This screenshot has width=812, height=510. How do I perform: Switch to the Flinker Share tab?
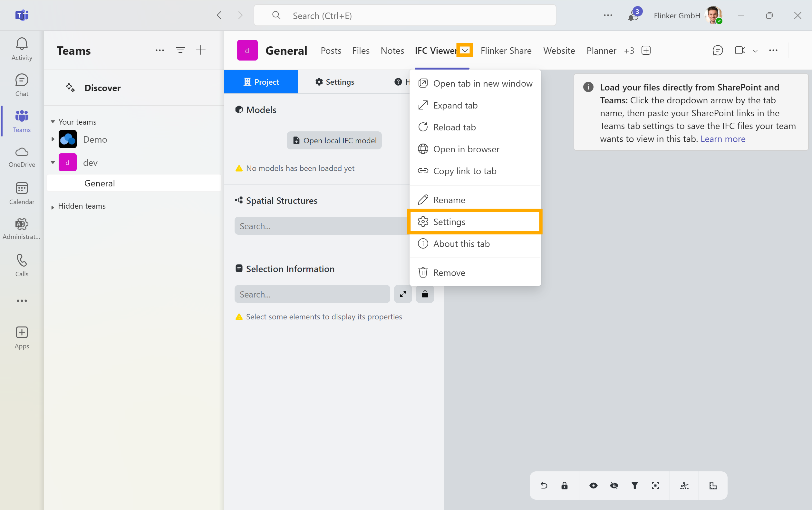pos(506,51)
